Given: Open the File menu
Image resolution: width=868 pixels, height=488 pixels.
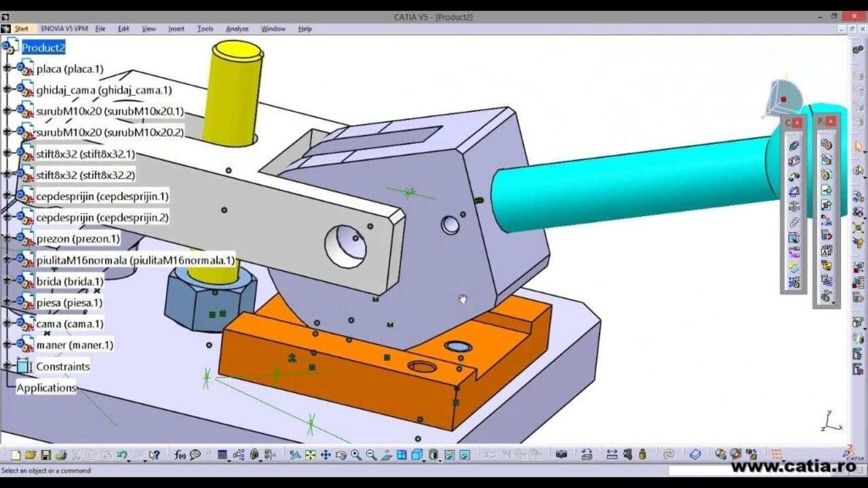Looking at the screenshot, I should click(x=100, y=29).
